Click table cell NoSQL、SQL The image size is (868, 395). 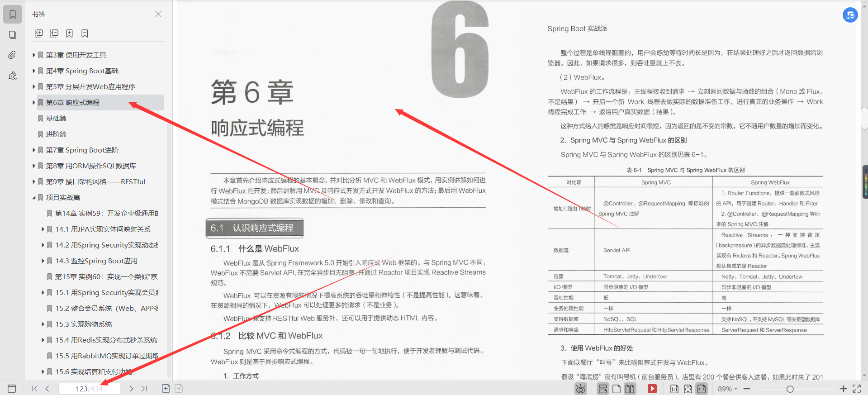click(620, 319)
